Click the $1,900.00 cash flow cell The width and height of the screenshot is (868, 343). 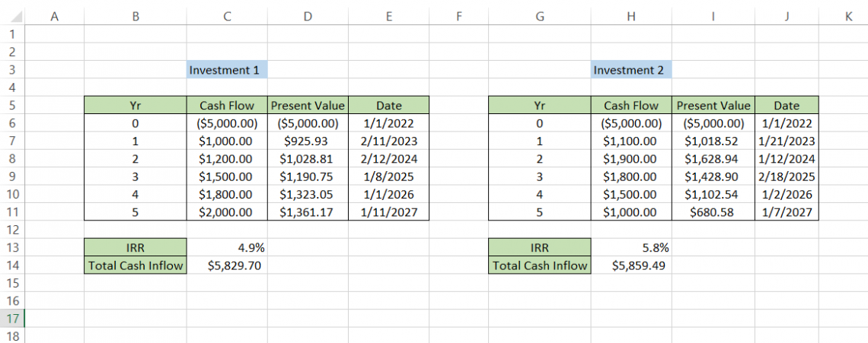630,159
